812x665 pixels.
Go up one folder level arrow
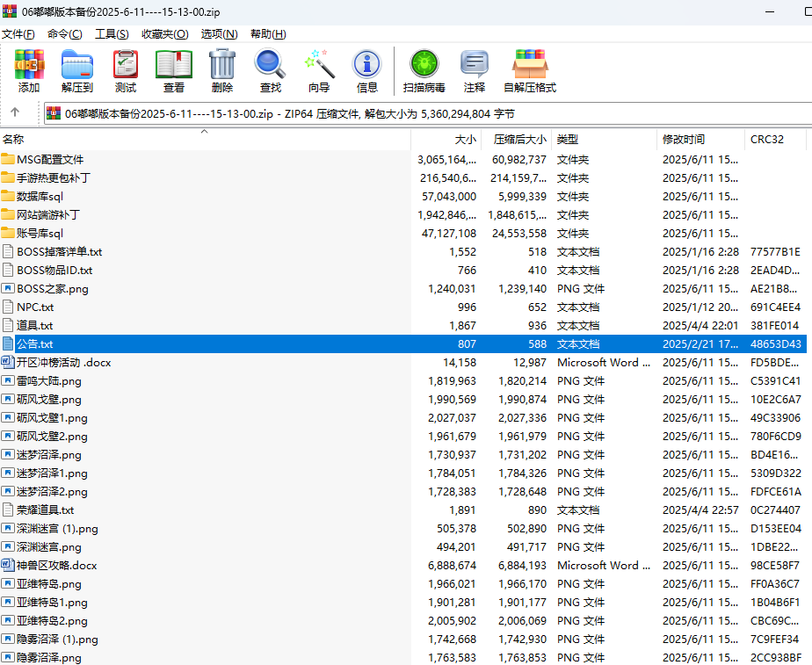[x=15, y=113]
